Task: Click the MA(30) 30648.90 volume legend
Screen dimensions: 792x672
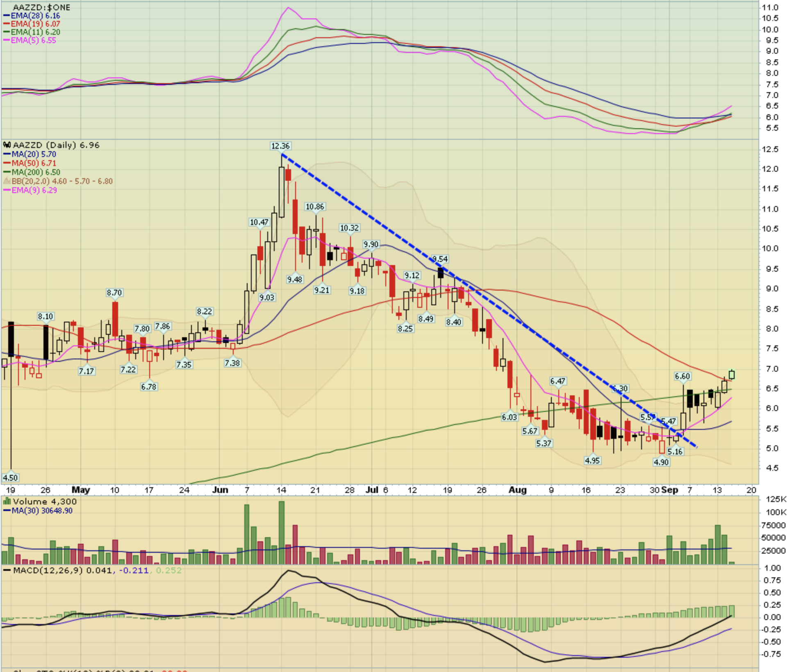Action: (42, 511)
